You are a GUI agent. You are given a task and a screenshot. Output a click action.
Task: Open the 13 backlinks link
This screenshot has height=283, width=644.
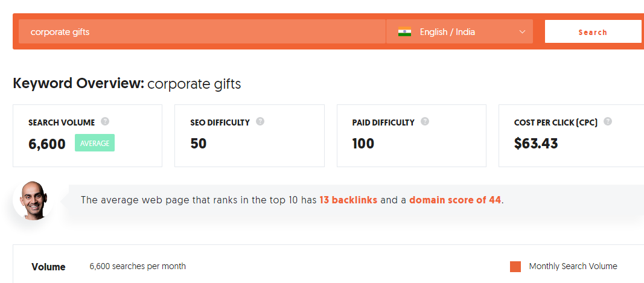348,200
